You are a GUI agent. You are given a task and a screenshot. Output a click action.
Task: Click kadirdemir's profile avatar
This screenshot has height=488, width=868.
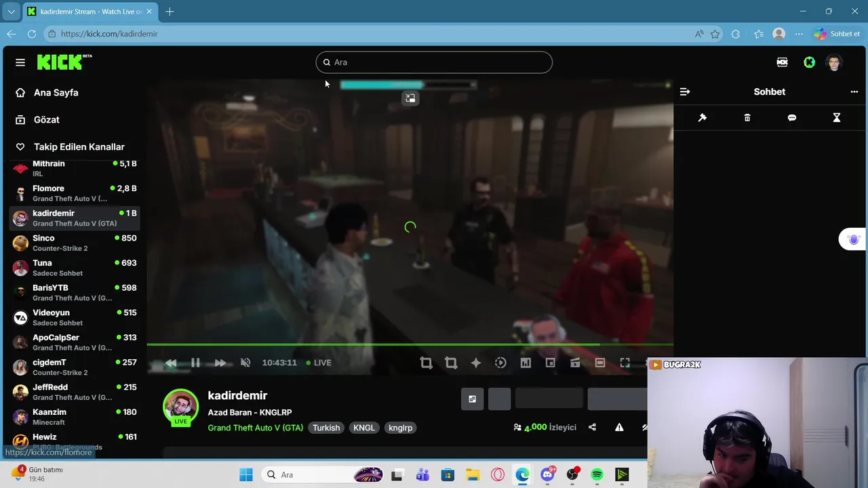point(180,407)
